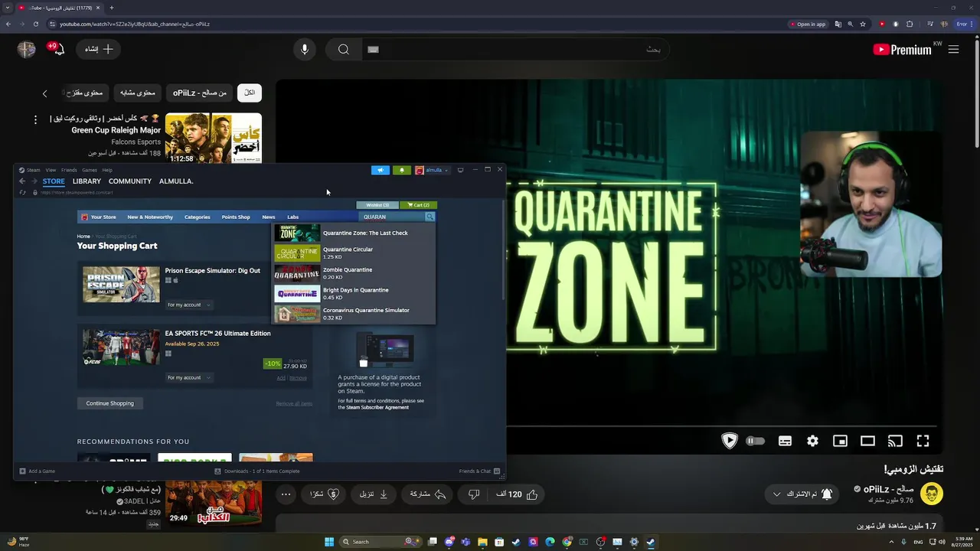Open Steam notifications bell icon

402,170
